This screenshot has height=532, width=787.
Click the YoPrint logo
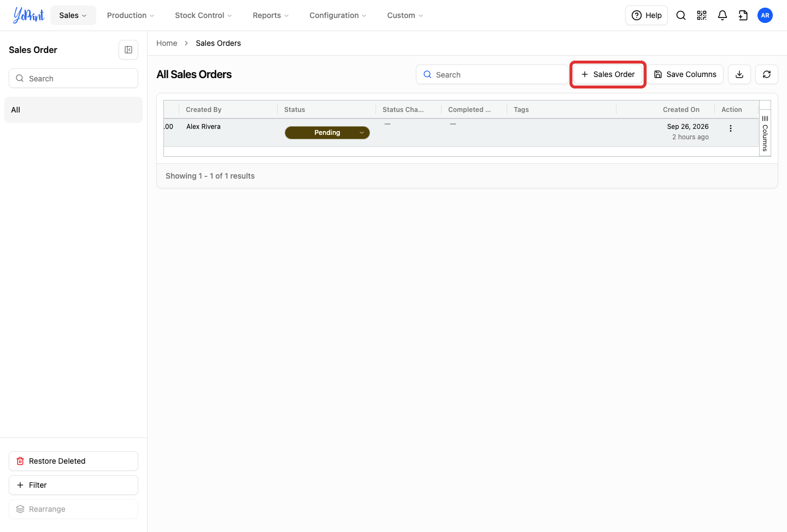29,15
